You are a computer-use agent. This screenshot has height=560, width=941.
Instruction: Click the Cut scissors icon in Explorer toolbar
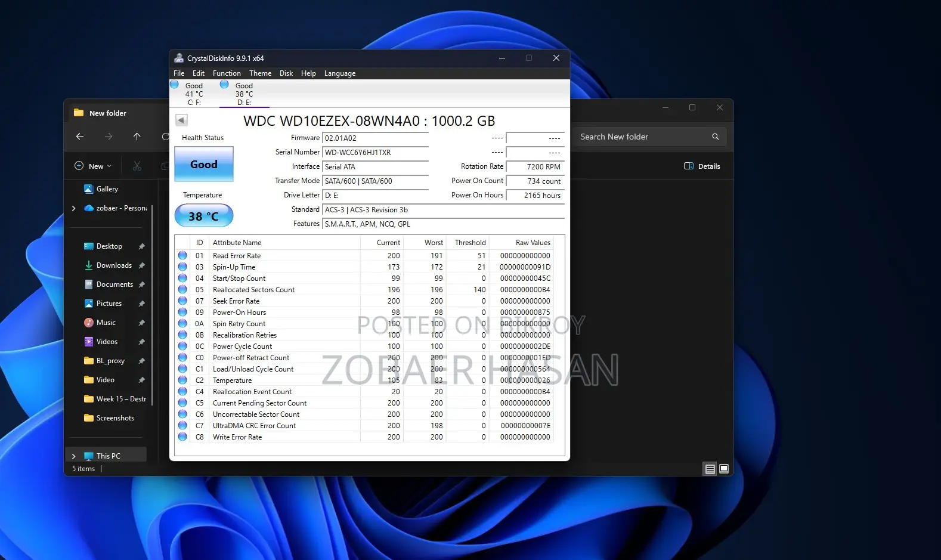tap(137, 166)
